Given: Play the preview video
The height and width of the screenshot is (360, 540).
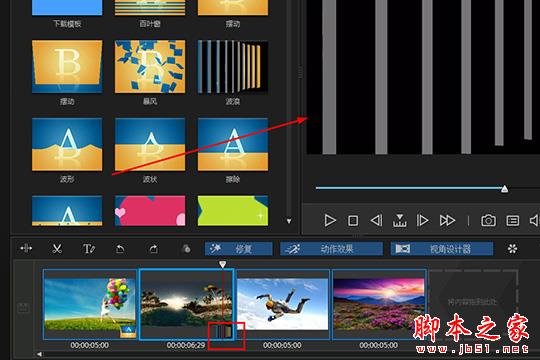Looking at the screenshot, I should pos(330,220).
